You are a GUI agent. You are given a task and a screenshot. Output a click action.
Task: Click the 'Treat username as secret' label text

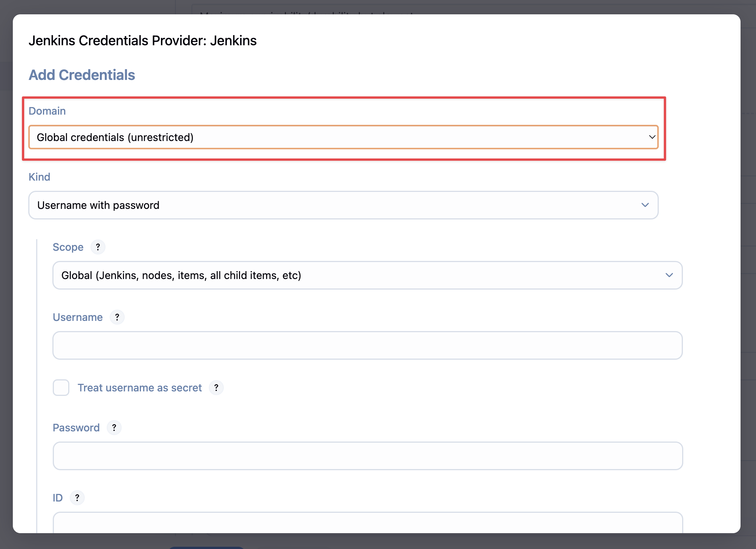(x=139, y=388)
